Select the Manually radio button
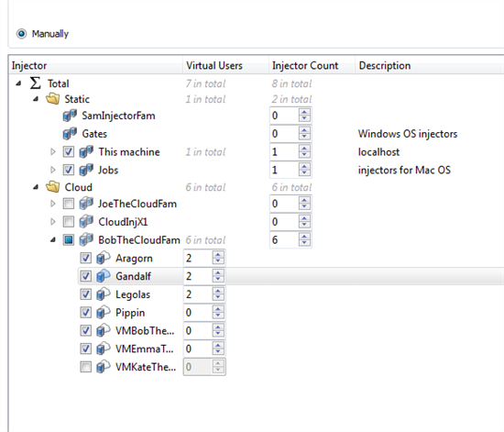 tap(22, 33)
